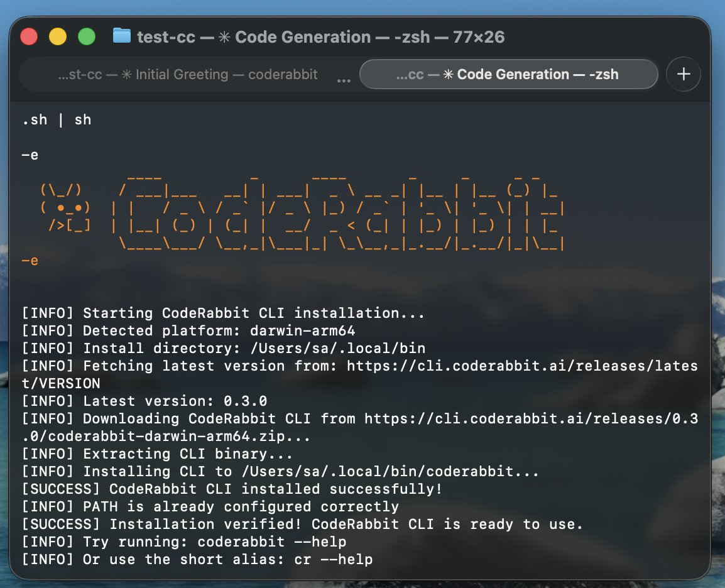Screen dimensions: 725x588
Task: Click 'CodeRabbit CLI installed successfully!' line
Action: pyautogui.click(x=232, y=489)
